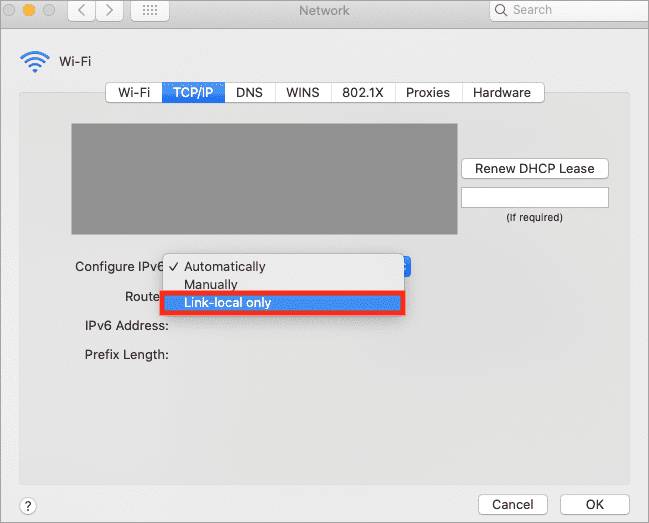Switch to the Hardware tab
Viewport: 649px width, 523px height.
tap(502, 92)
